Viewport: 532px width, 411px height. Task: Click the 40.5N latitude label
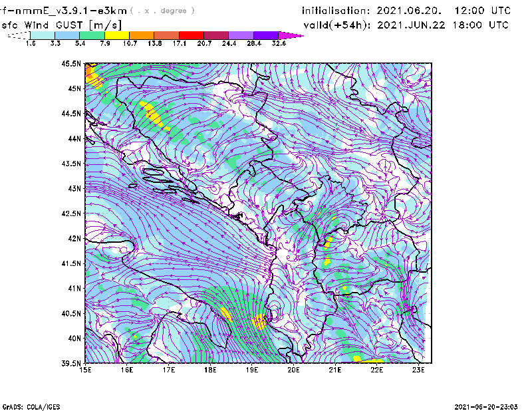point(71,314)
